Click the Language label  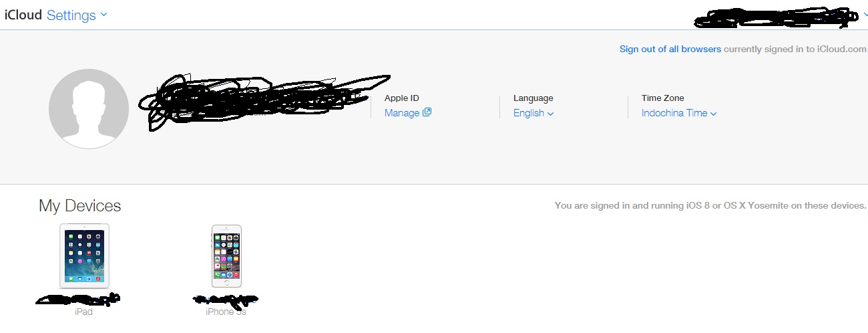(533, 98)
